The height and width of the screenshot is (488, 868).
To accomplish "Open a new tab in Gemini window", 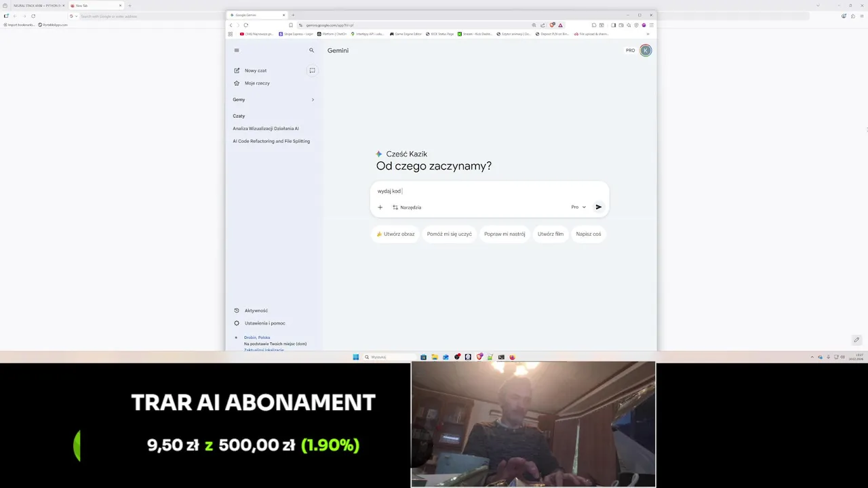I will pos(293,15).
